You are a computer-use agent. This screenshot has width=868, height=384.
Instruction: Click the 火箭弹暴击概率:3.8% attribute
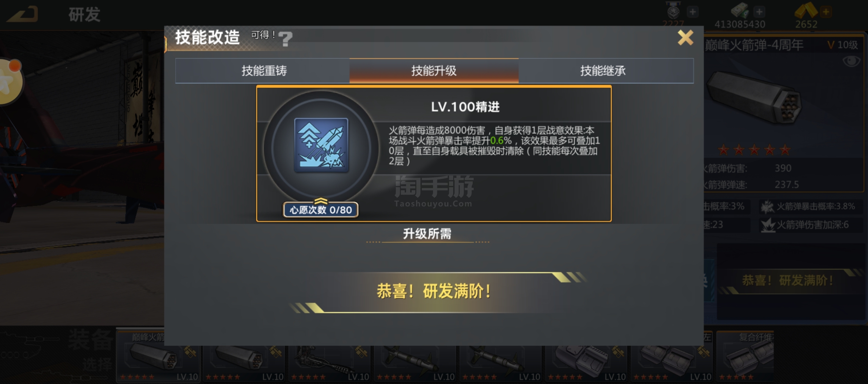tap(810, 206)
